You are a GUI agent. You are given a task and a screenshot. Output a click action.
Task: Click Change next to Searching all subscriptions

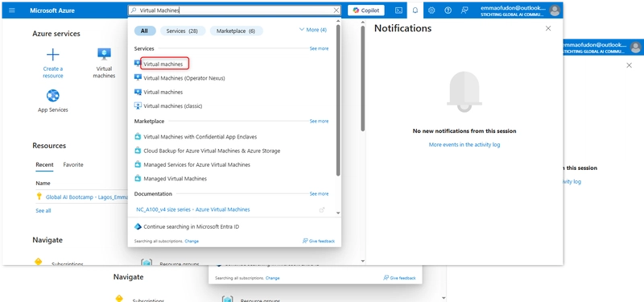click(x=192, y=241)
